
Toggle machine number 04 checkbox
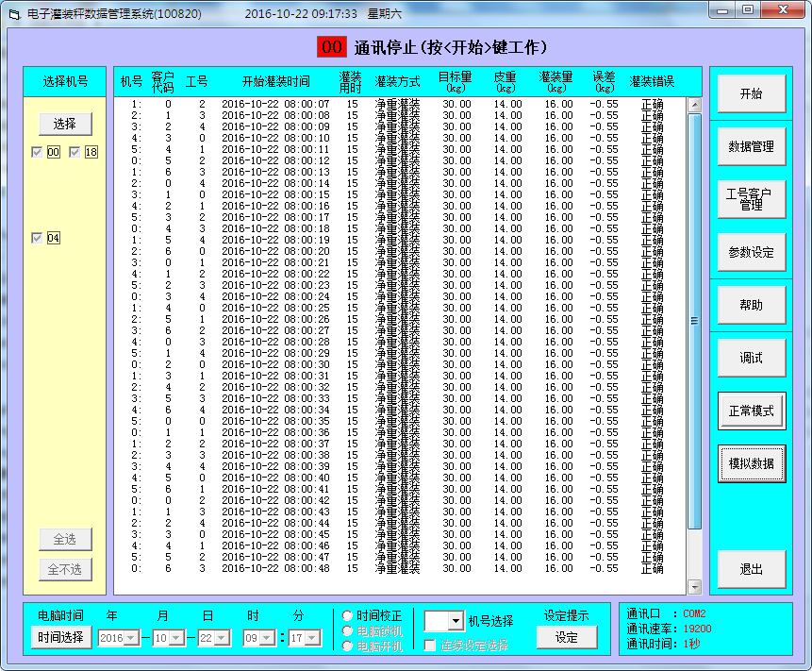tap(37, 239)
